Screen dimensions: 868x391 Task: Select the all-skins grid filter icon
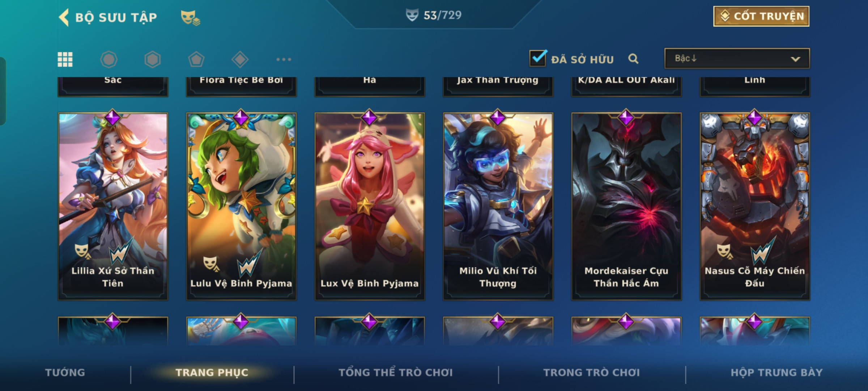coord(65,59)
